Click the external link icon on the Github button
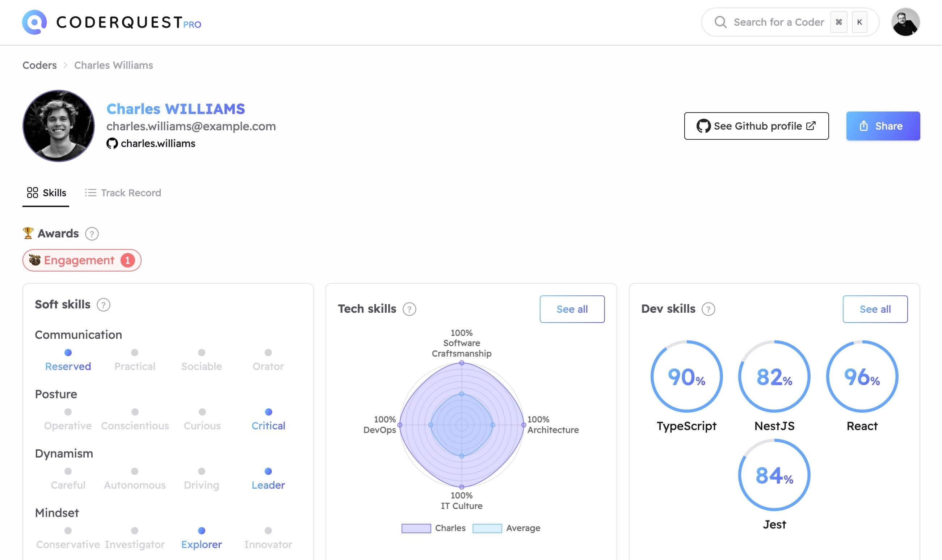This screenshot has height=560, width=942. tap(810, 126)
